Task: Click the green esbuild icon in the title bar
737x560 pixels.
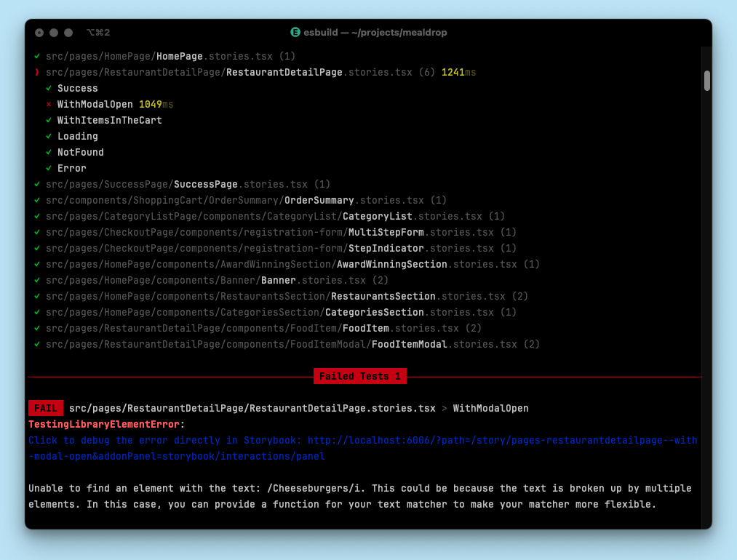Action: tap(295, 32)
